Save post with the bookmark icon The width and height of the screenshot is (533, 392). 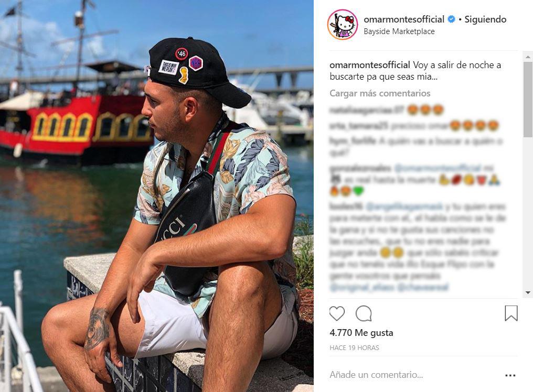click(x=511, y=313)
